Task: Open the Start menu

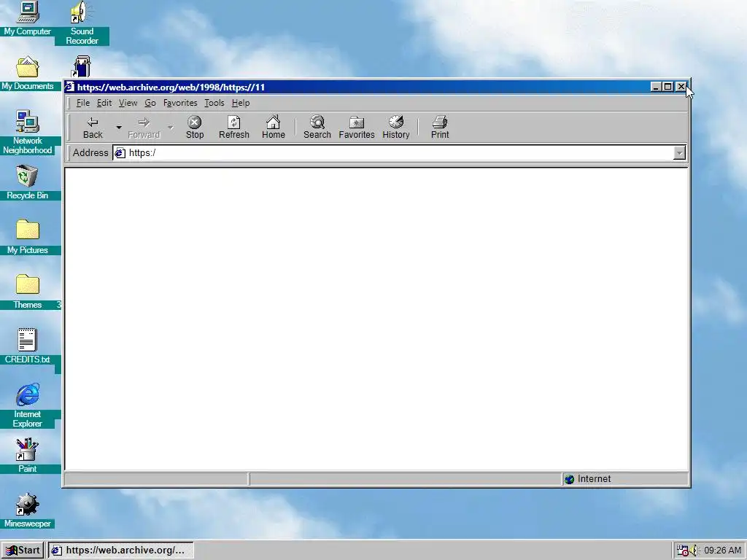Action: click(23, 550)
